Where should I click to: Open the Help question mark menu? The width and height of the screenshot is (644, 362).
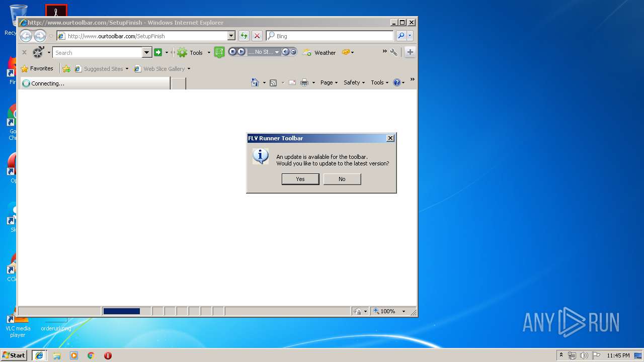[x=399, y=83]
